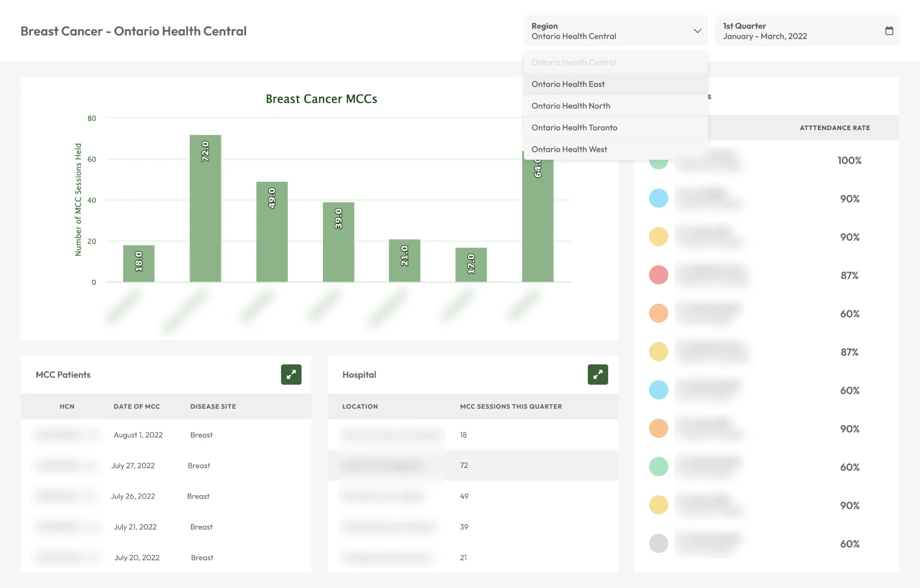Click the red circle beside 87%
This screenshot has height=588, width=920.
click(658, 275)
